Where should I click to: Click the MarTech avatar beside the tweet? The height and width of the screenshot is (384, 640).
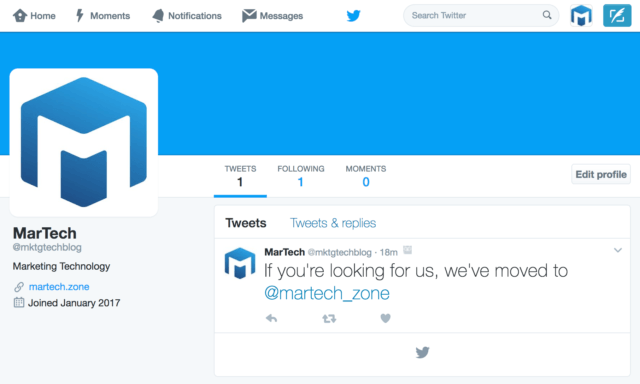point(240,263)
